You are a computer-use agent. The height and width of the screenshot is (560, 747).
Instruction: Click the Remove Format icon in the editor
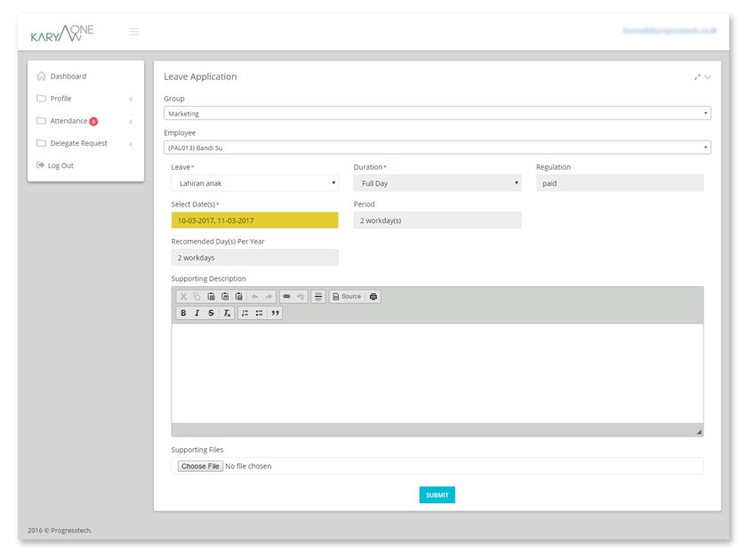(225, 312)
